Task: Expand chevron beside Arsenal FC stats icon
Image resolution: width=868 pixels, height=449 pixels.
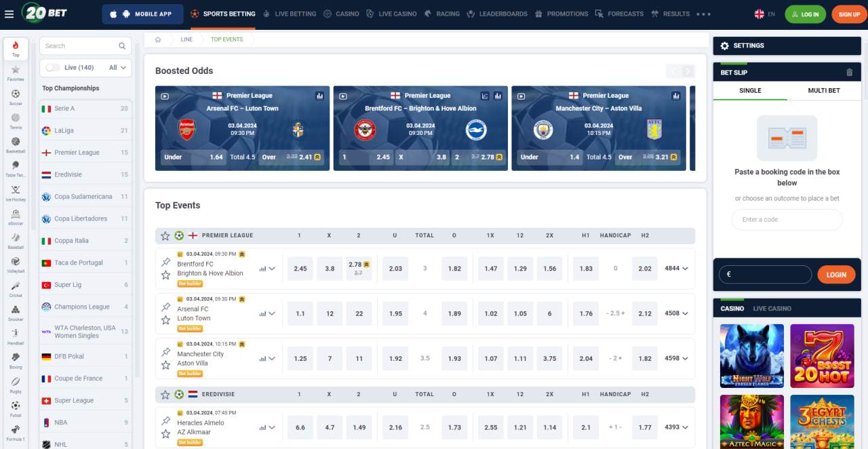Action: tap(273, 313)
